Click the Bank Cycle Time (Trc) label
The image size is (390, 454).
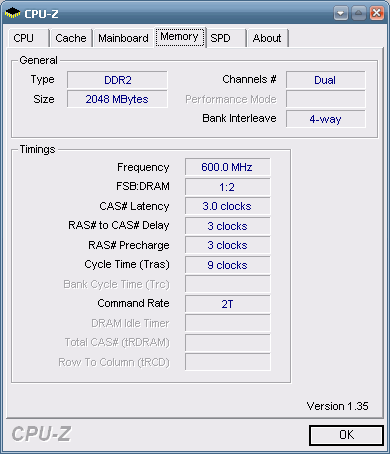tap(116, 284)
